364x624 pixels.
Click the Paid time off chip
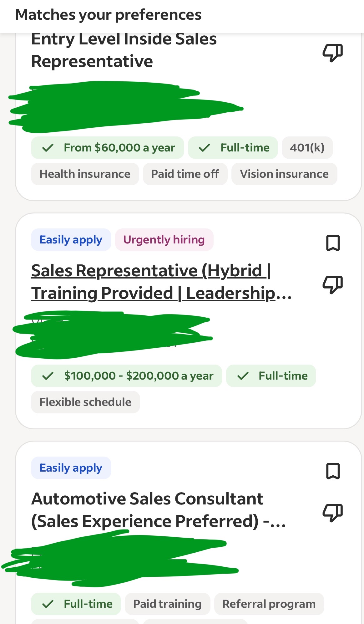coord(185,174)
